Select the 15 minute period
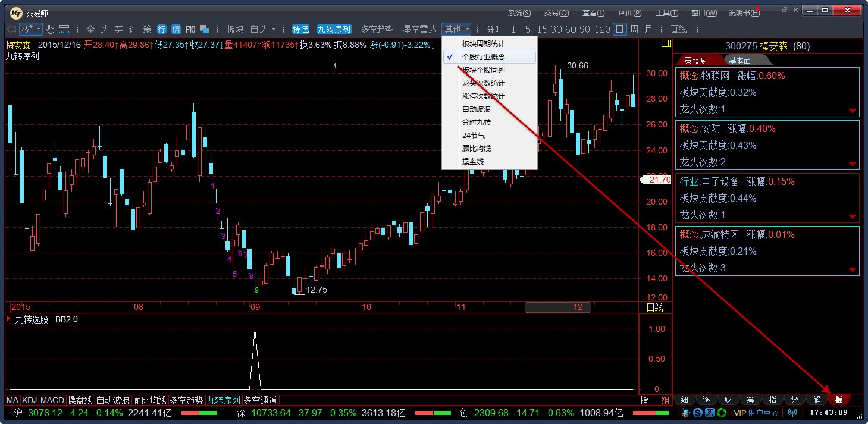The height and width of the screenshot is (424, 868). 542,29
